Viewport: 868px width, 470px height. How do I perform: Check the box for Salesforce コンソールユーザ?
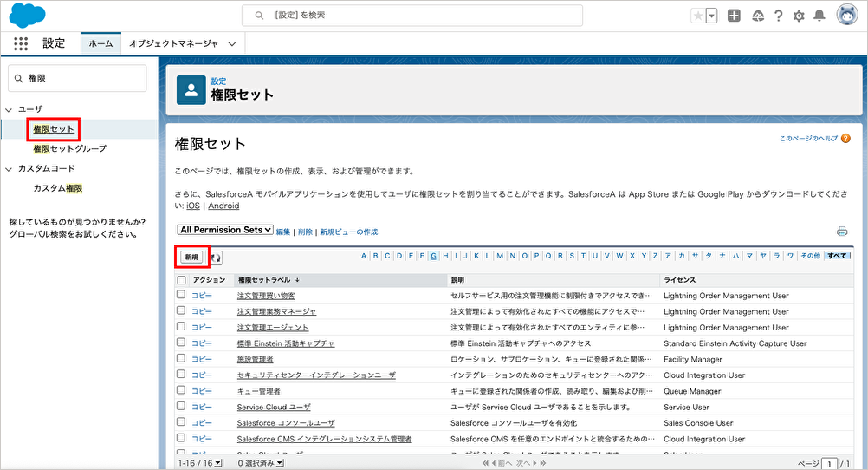pos(181,422)
